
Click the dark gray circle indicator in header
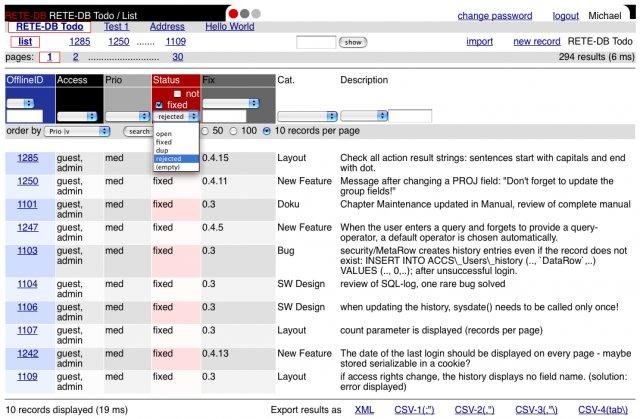pyautogui.click(x=245, y=13)
